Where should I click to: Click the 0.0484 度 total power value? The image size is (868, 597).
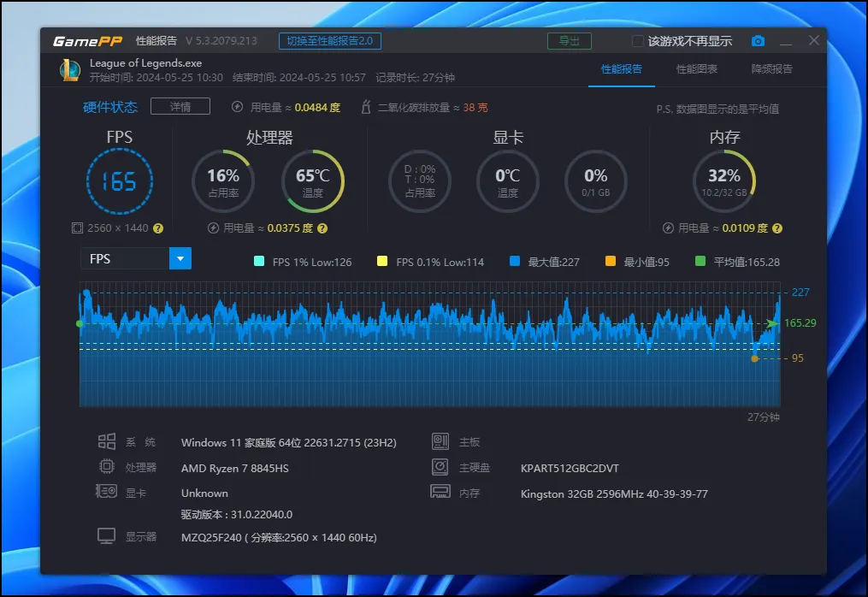pyautogui.click(x=317, y=108)
